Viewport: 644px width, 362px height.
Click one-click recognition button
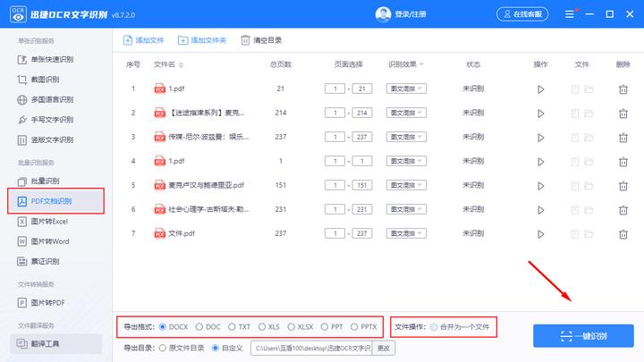(x=583, y=336)
